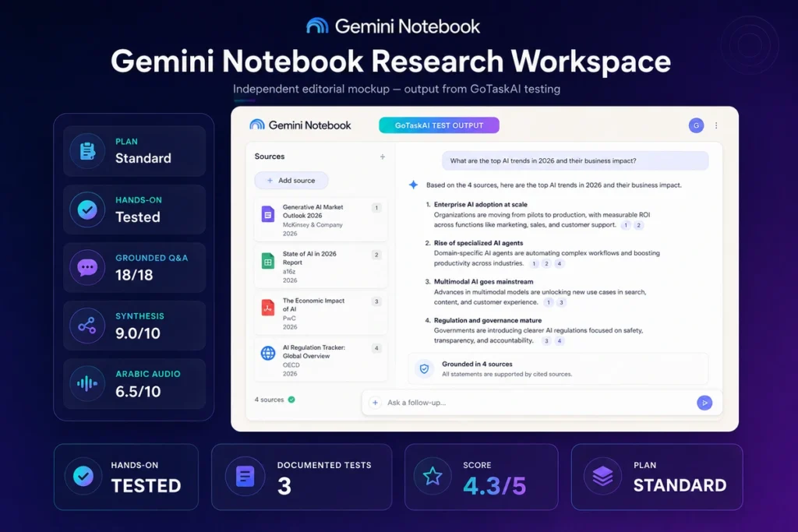Click the GoTaskAI TEST OUTPUT badge
The height and width of the screenshot is (532, 798).
coord(439,125)
